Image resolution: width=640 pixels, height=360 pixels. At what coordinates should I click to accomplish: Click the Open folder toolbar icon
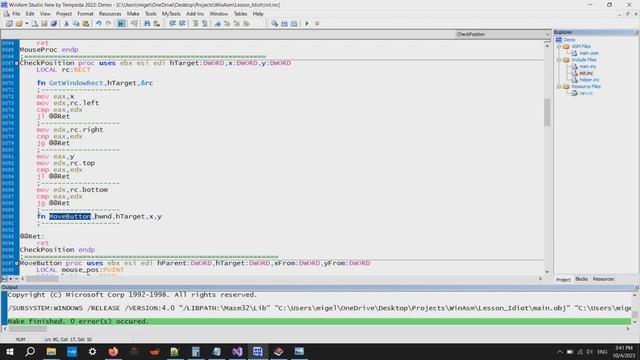click(x=19, y=24)
